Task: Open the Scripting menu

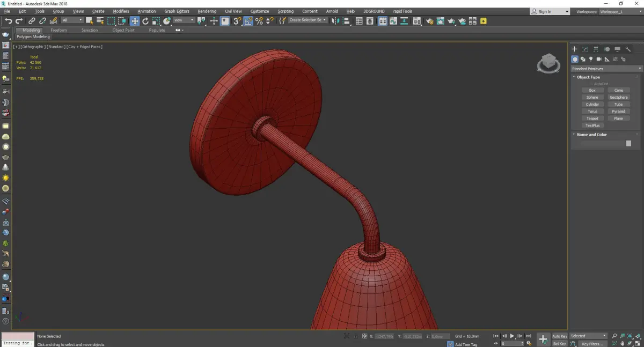Action: 286,11
